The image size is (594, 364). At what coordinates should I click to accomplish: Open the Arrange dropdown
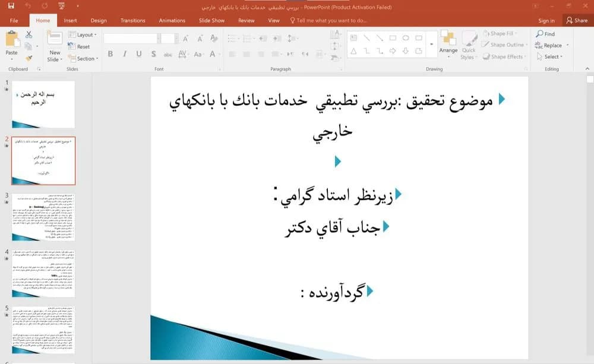click(x=448, y=45)
